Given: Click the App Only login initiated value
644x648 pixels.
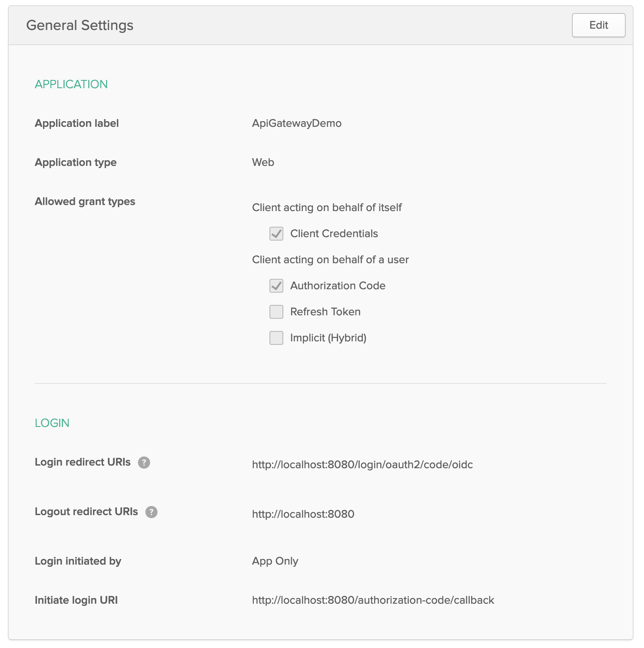Looking at the screenshot, I should point(275,561).
